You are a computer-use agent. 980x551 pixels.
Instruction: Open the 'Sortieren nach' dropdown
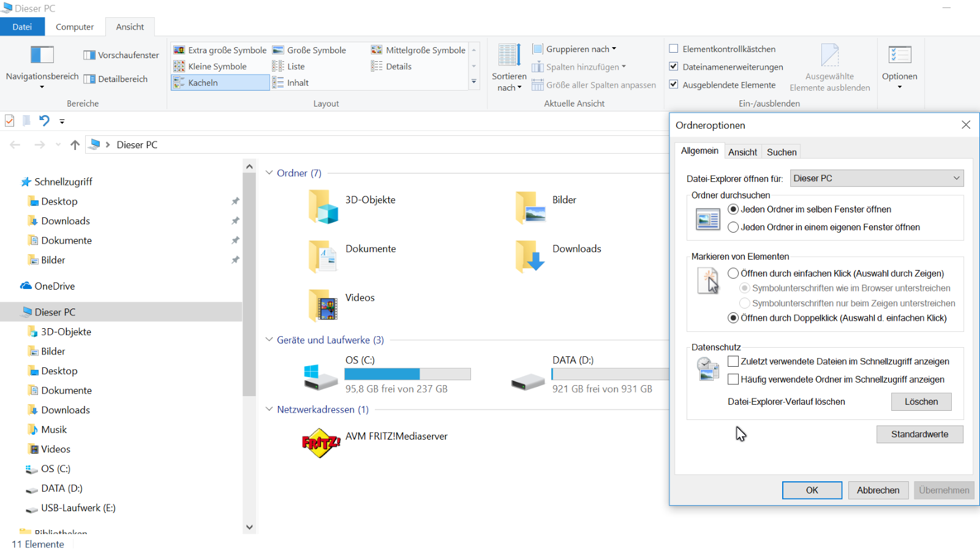tap(509, 67)
